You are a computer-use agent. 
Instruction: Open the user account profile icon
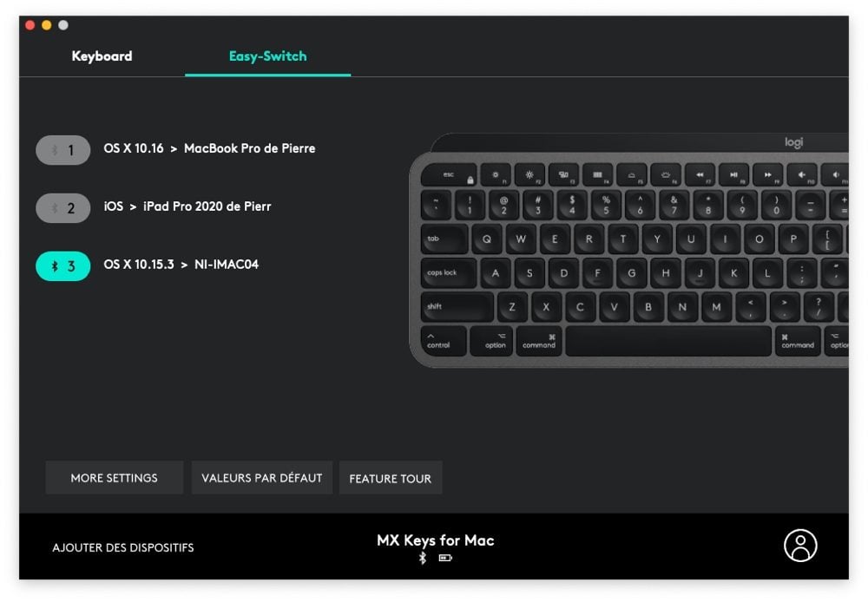coord(800,546)
